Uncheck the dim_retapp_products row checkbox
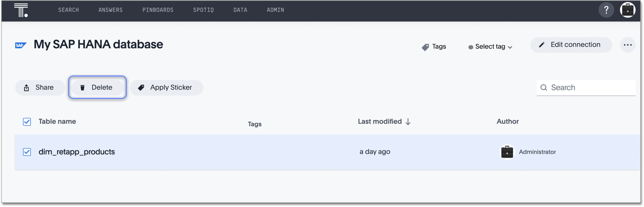This screenshot has width=644, height=207. [x=27, y=152]
